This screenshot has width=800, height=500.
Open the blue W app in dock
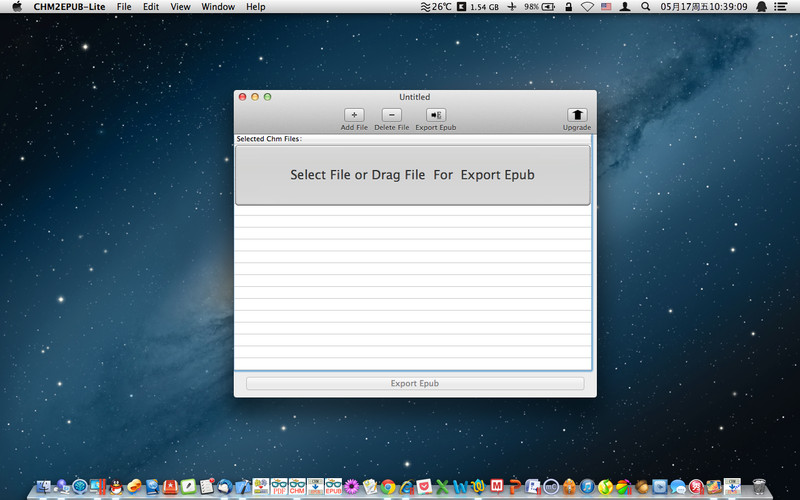click(460, 487)
